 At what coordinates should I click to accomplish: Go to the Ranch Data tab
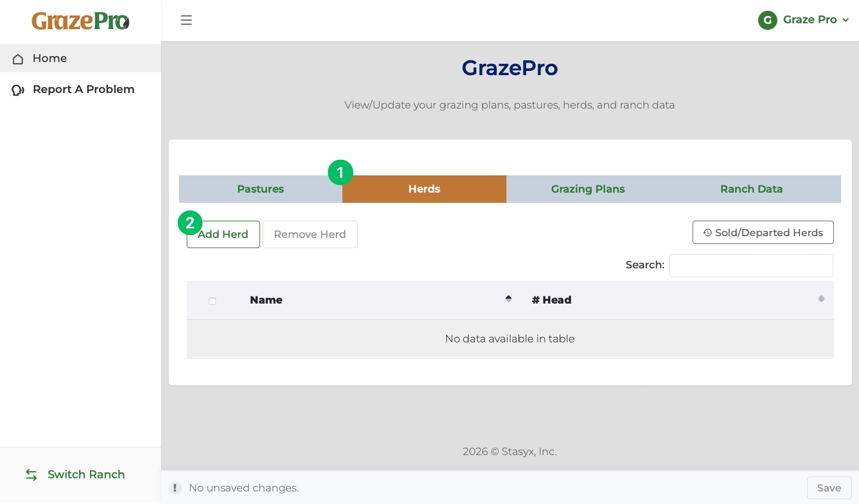[752, 189]
